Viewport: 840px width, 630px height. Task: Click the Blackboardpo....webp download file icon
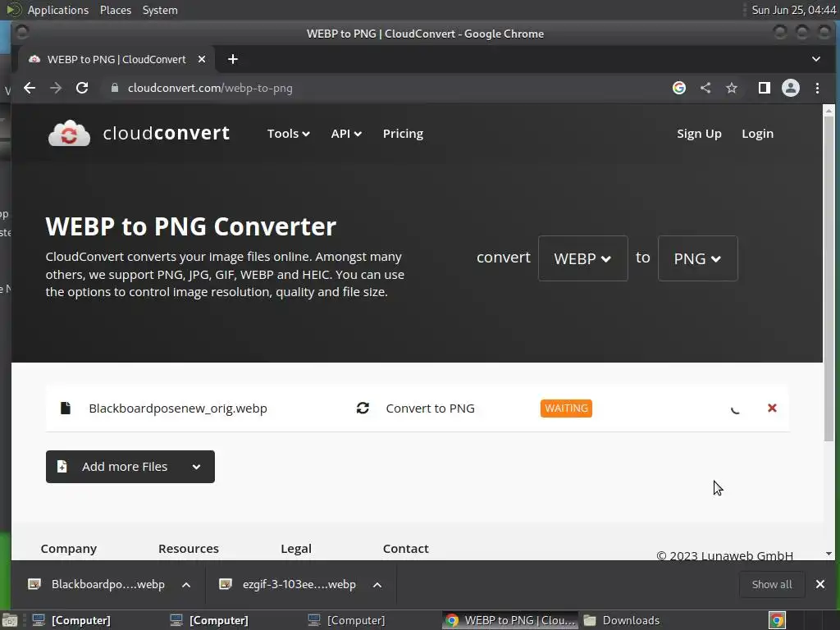34,584
